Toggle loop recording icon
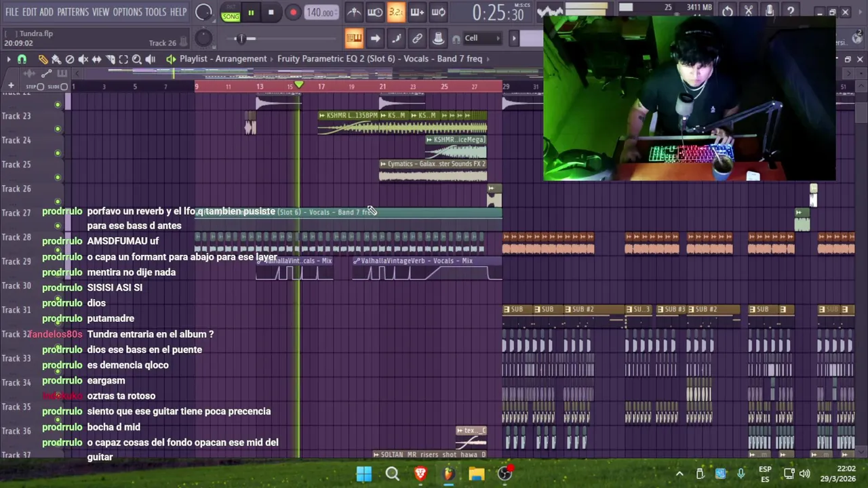The image size is (868, 488). click(x=438, y=12)
